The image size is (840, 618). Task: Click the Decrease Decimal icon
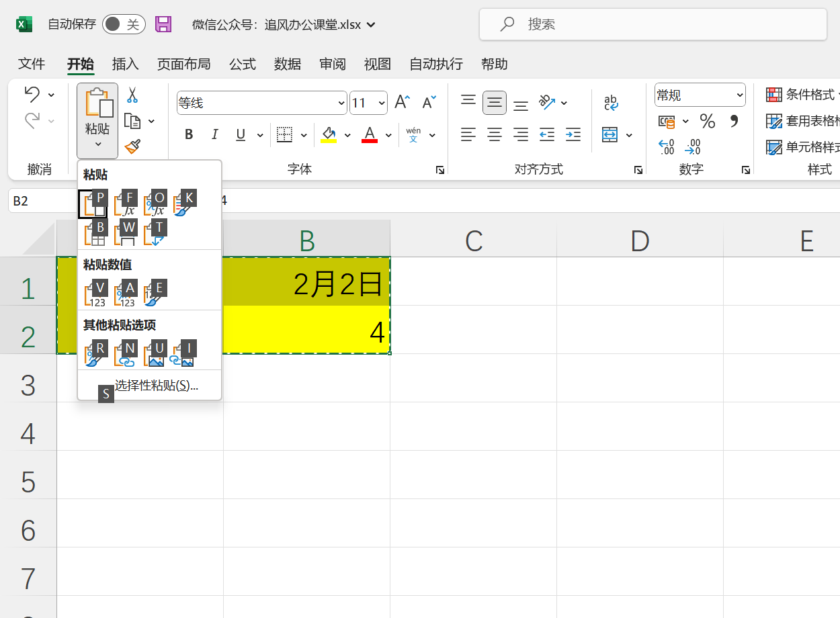point(693,146)
